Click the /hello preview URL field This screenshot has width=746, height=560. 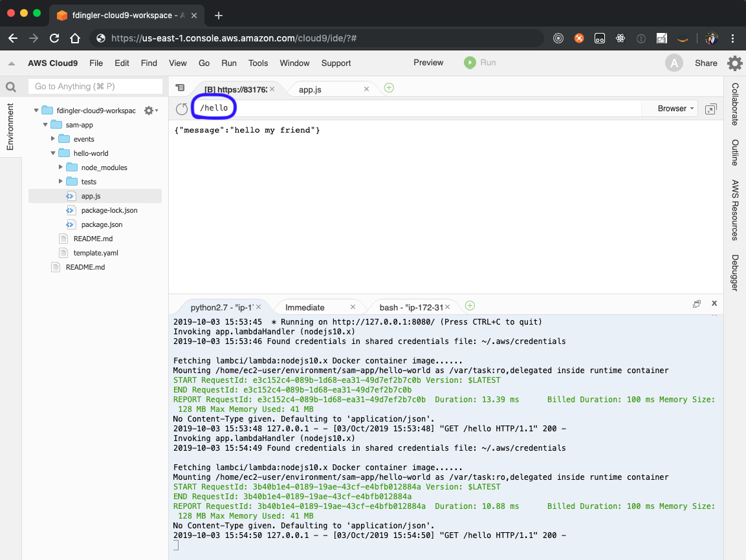pyautogui.click(x=418, y=109)
